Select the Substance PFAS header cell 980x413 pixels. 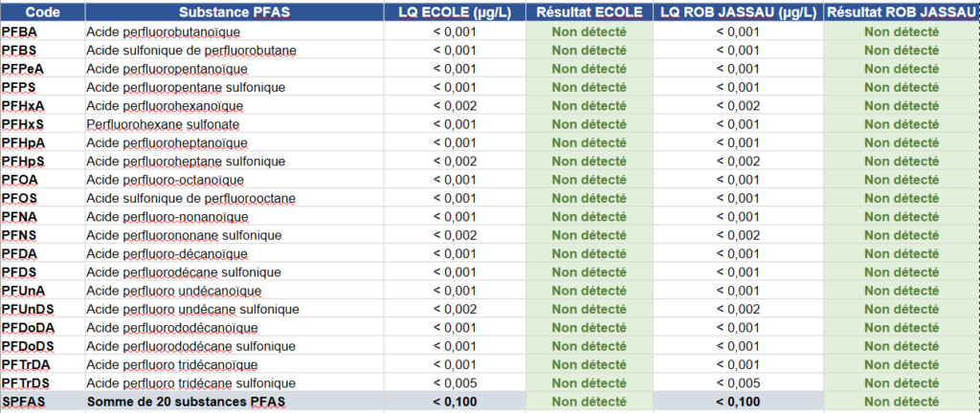234,12
